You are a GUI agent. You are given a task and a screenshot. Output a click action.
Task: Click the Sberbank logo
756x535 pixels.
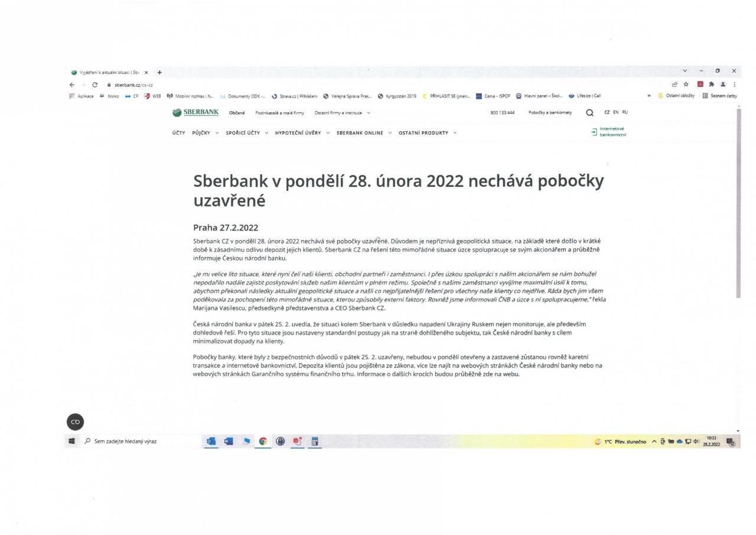pos(195,113)
